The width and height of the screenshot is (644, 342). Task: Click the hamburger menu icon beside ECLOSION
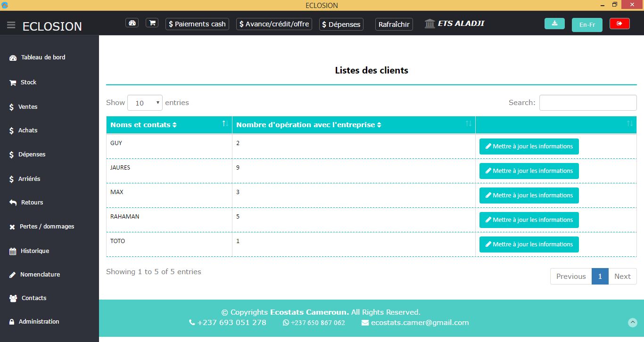tap(11, 25)
